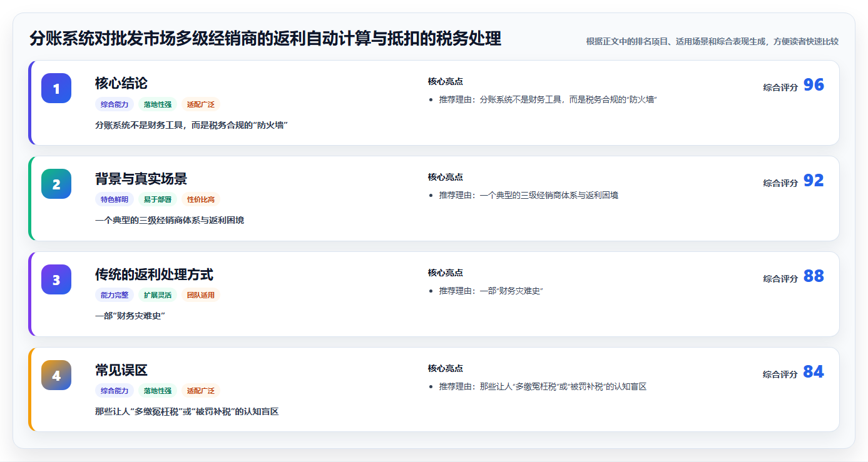The height and width of the screenshot is (462, 868).
Task: Click the 扩展灵活 tag
Action: click(x=158, y=295)
